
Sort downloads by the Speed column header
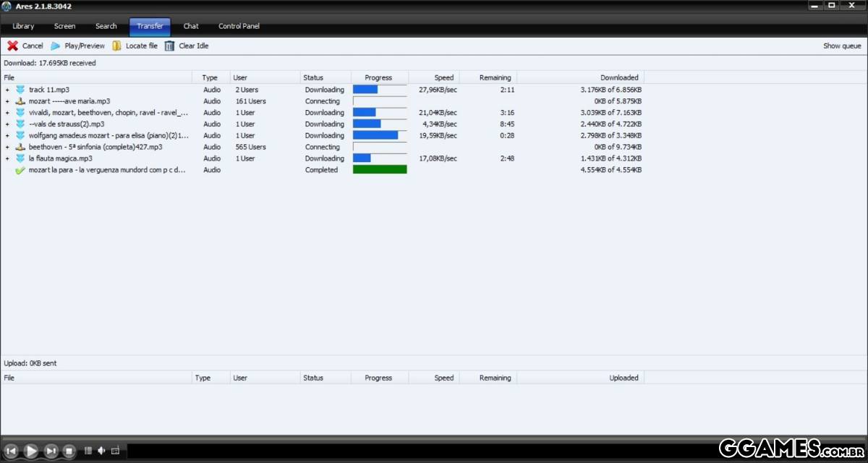(443, 77)
